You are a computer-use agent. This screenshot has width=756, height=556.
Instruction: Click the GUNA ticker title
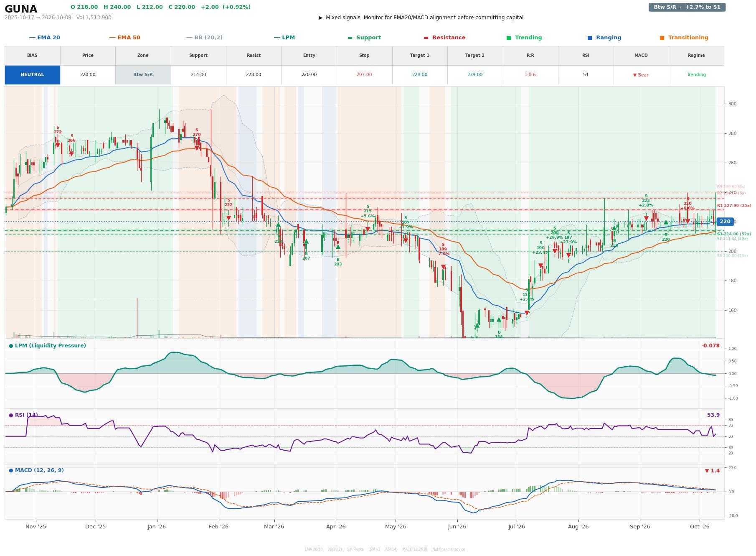[21, 9]
